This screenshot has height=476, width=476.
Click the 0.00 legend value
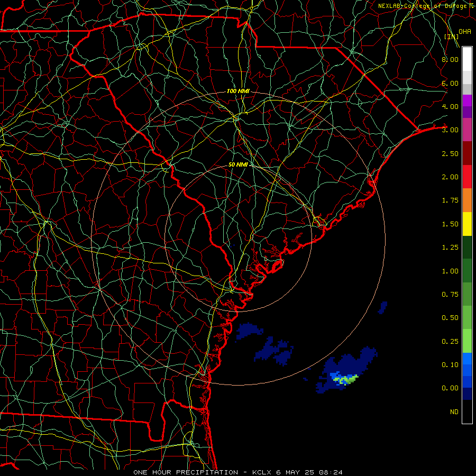(450, 388)
